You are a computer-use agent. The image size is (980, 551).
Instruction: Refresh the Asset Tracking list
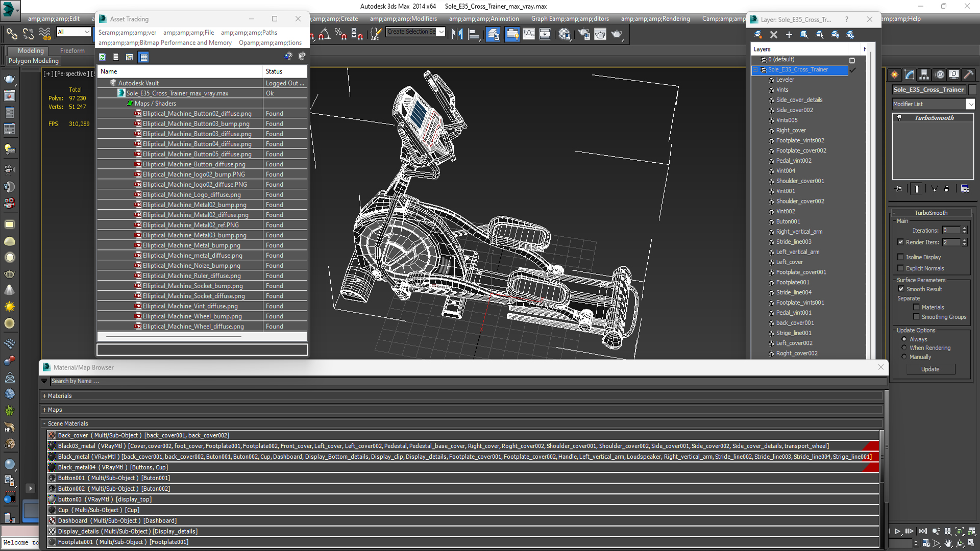[102, 57]
